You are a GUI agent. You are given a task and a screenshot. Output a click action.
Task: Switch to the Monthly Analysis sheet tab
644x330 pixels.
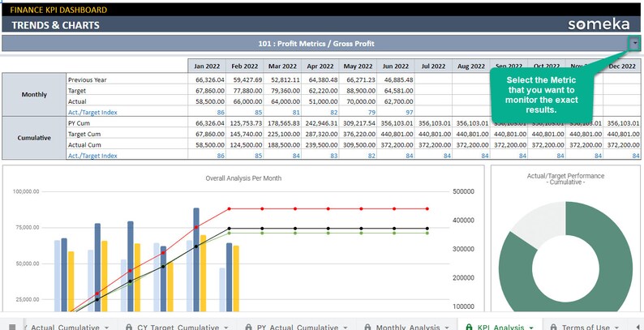(408, 327)
